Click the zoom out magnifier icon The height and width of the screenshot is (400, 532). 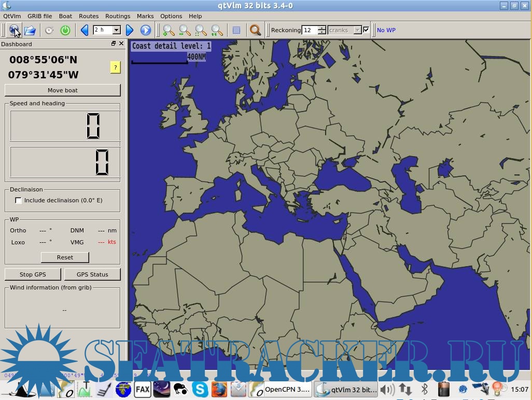click(185, 31)
